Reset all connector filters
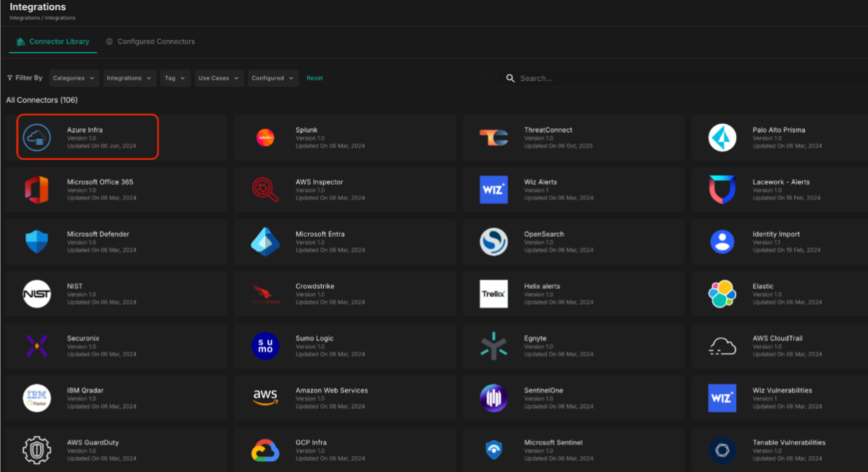The width and height of the screenshot is (868, 472). coord(314,78)
